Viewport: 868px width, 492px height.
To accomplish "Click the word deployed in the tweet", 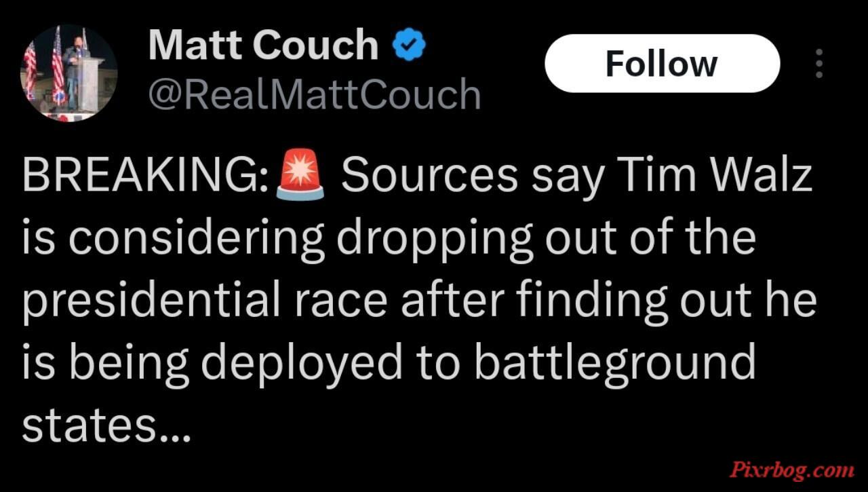I will pyautogui.click(x=302, y=362).
